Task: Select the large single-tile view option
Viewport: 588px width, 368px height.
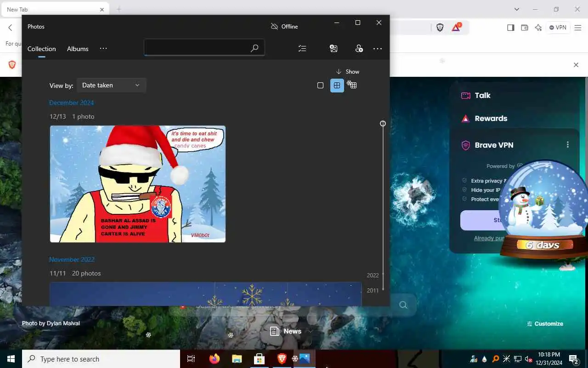Action: (x=320, y=85)
